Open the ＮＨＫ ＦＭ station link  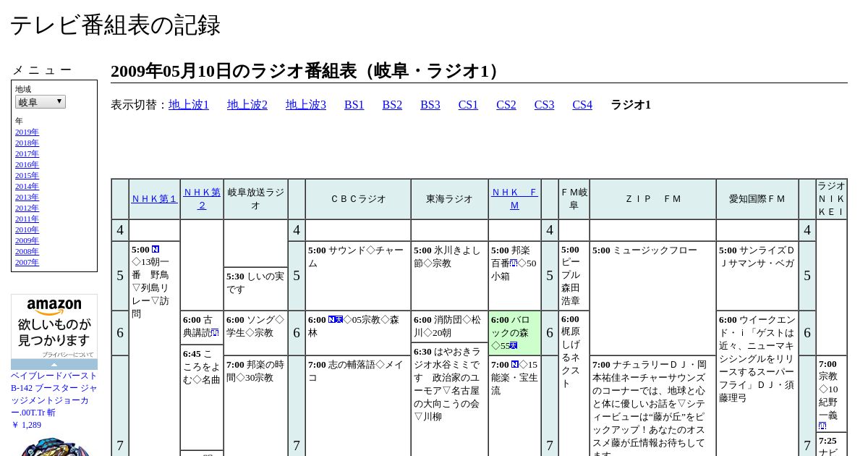pyautogui.click(x=514, y=199)
